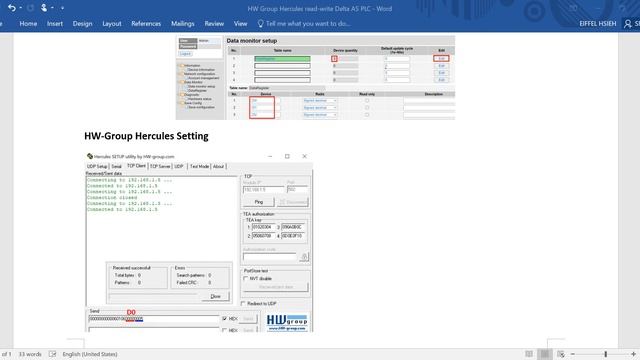The width and height of the screenshot is (640, 360).
Task: Open Customize Quick Access Toolbar menu
Action: [62, 8]
